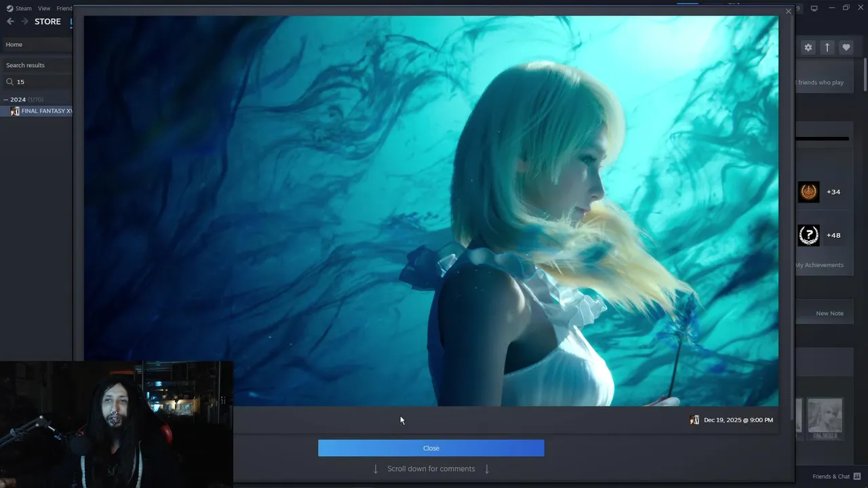Click the +48 locked achievements count
The image size is (868, 488).
click(833, 235)
